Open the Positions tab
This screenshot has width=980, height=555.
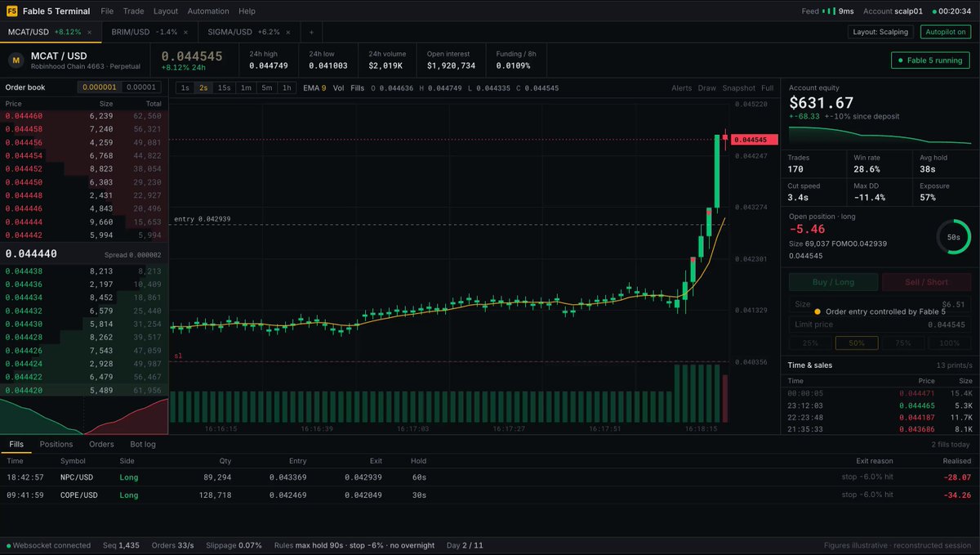(x=56, y=445)
